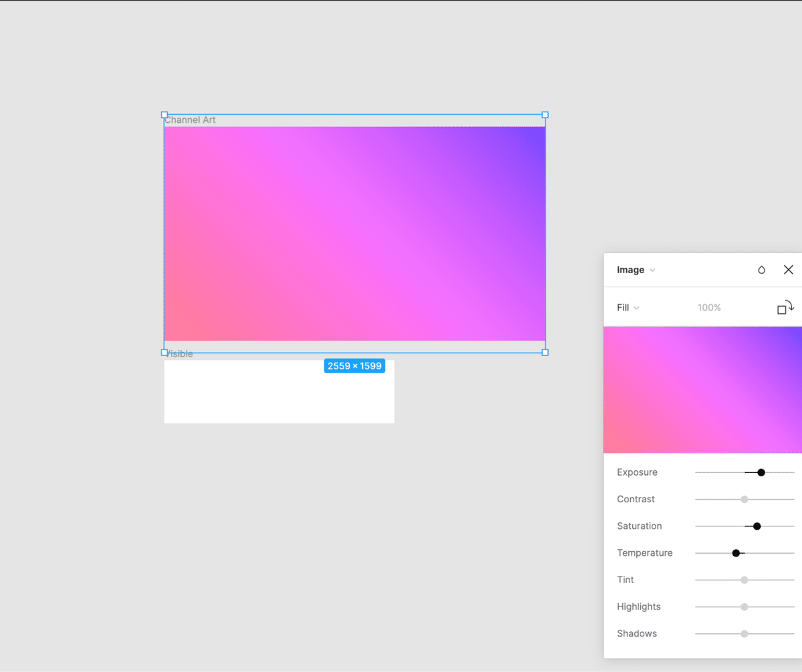This screenshot has width=802, height=672.
Task: Click the top-left selection resize handle
Action: tap(164, 115)
